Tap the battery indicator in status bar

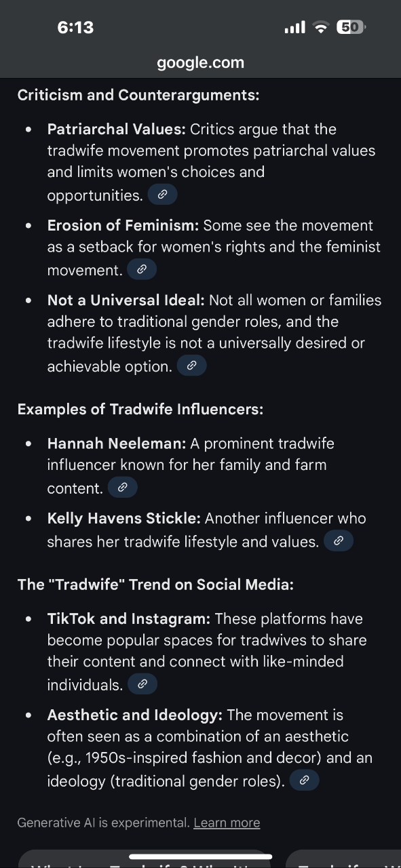(x=351, y=27)
